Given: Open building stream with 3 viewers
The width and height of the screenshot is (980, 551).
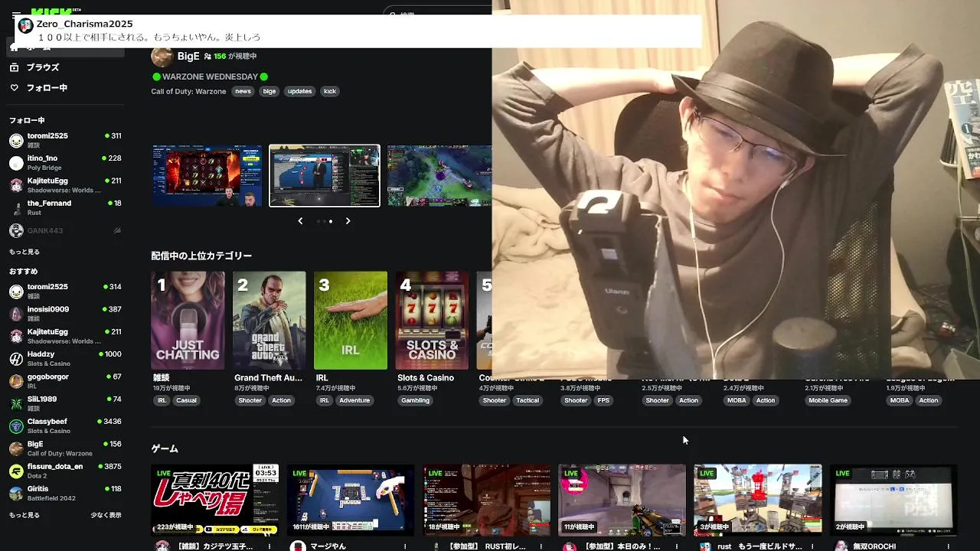Looking at the screenshot, I should coord(757,500).
